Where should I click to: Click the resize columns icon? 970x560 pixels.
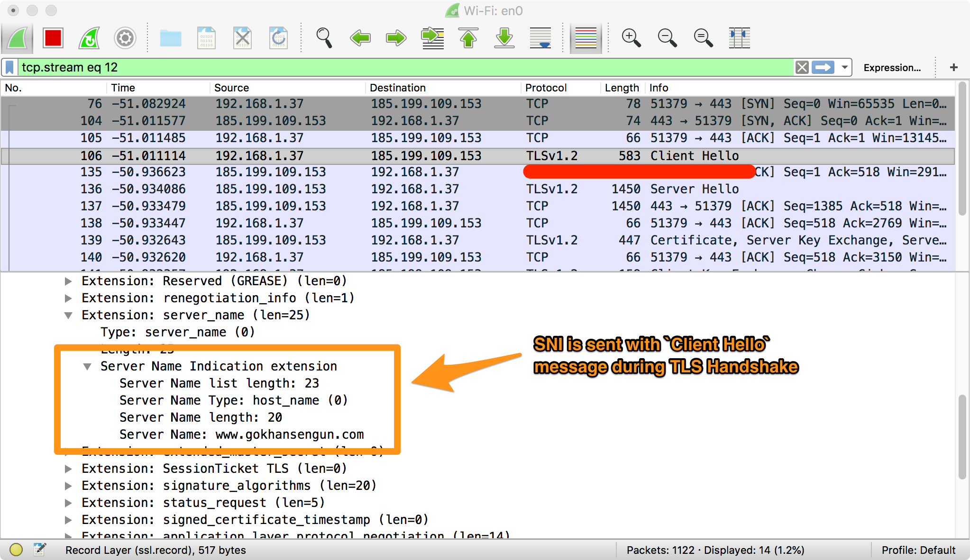point(739,38)
